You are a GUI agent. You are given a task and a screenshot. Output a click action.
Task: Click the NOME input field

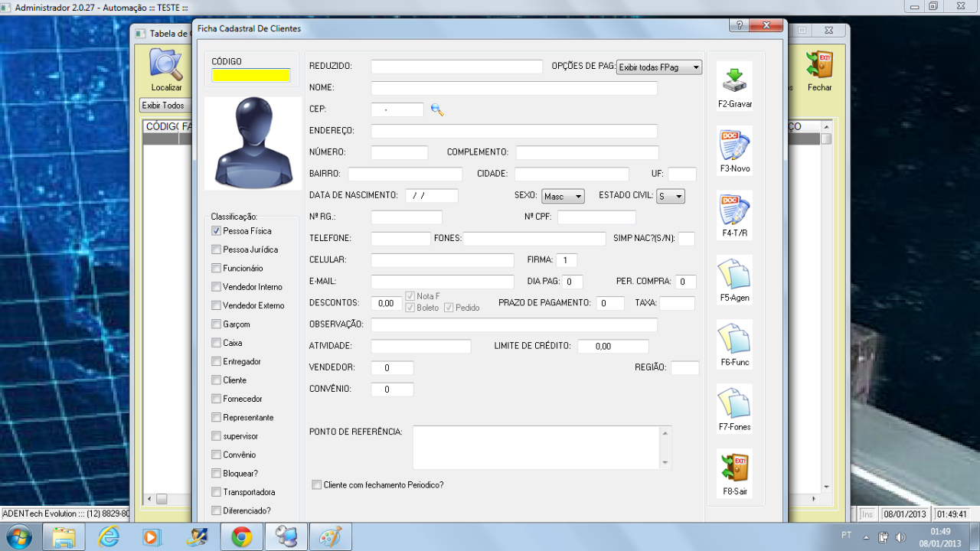point(514,88)
